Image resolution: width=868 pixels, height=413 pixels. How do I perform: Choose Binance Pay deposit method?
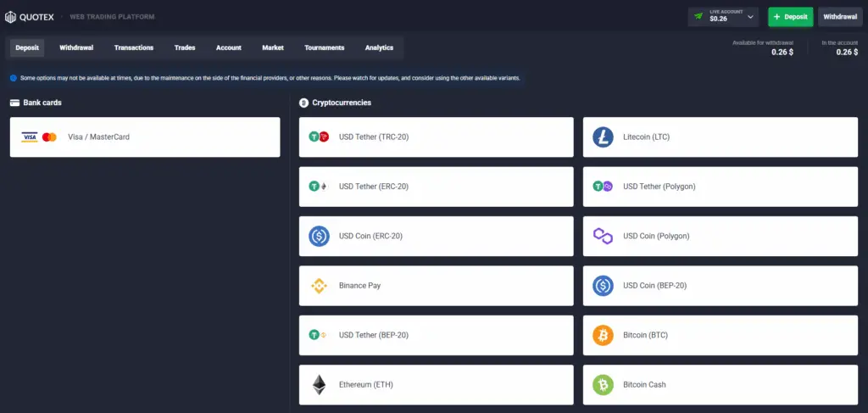tap(437, 286)
